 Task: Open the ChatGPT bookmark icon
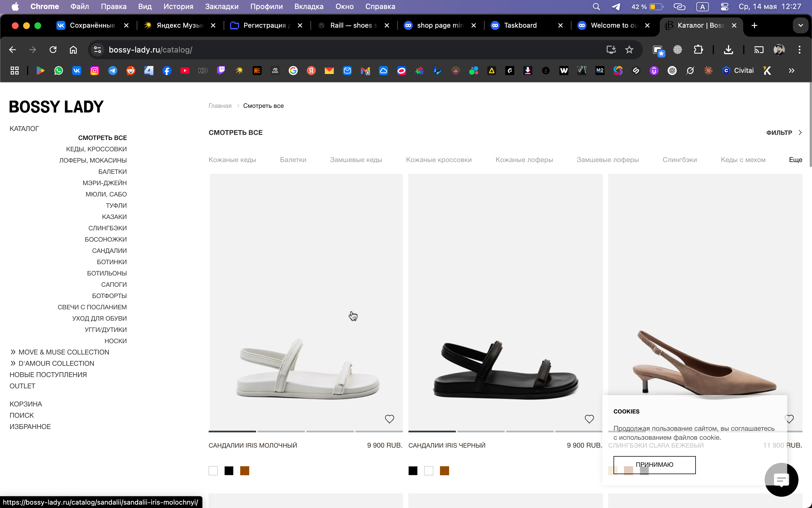pos(672,71)
